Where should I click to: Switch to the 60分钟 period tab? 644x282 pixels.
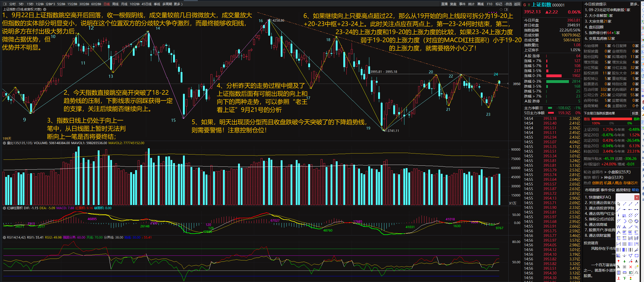click(x=96, y=4)
